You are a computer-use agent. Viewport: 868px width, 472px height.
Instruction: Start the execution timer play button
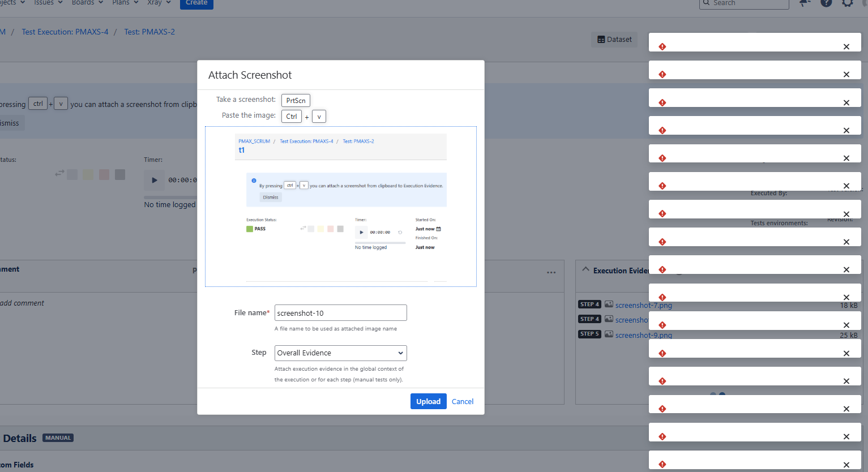click(x=154, y=180)
